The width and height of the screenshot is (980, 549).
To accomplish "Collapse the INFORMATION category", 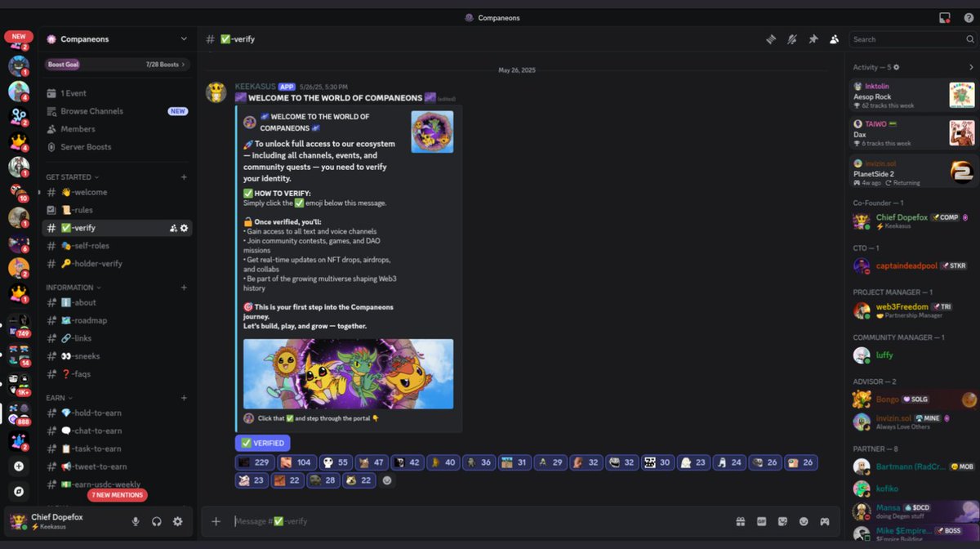I will (x=73, y=288).
